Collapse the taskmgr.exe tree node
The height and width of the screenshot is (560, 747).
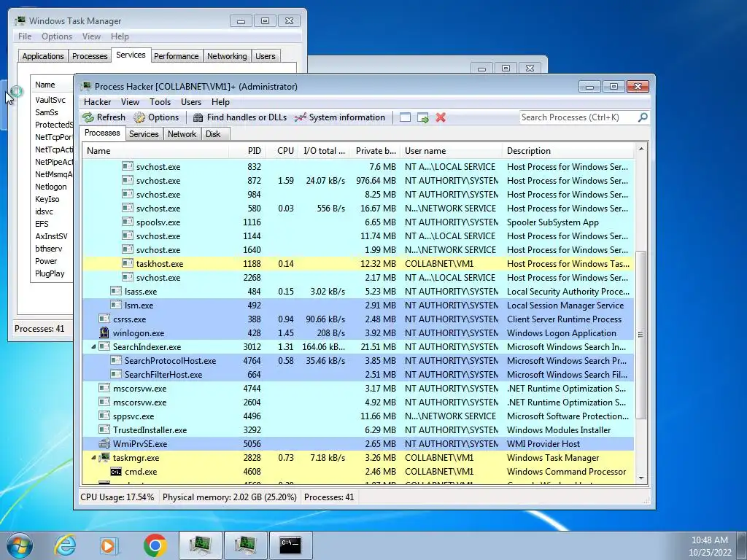pos(93,458)
